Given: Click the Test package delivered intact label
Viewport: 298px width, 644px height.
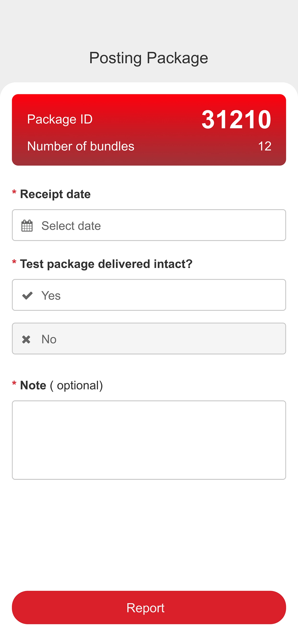Looking at the screenshot, I should 106,264.
